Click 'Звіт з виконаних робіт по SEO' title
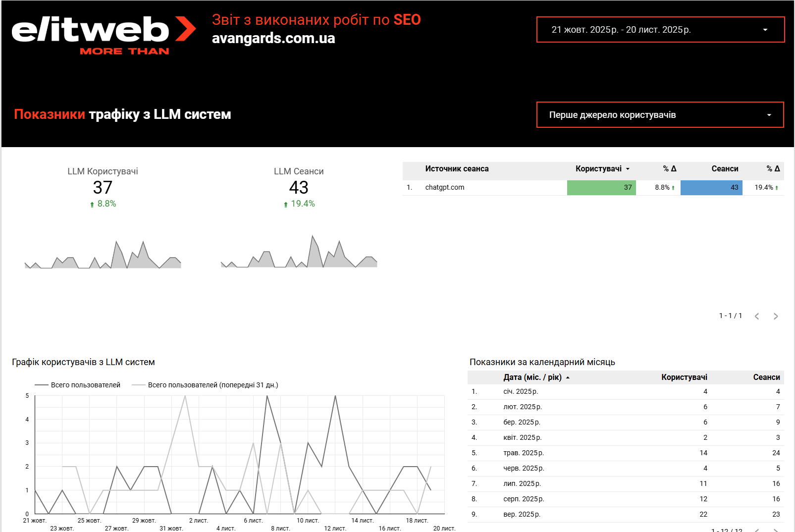795x532 pixels. [317, 20]
